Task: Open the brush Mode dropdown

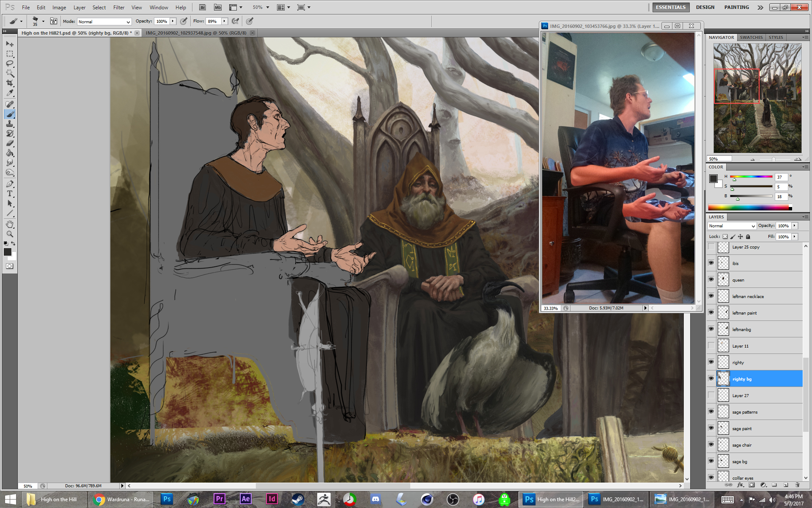Action: click(104, 22)
